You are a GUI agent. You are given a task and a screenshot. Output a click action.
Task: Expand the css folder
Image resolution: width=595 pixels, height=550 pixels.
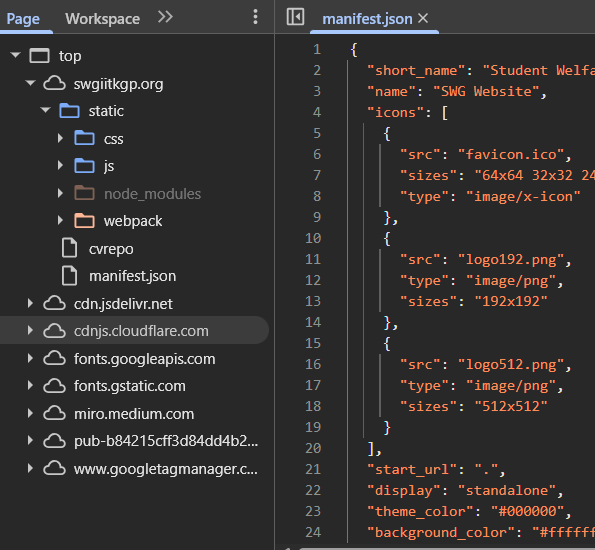[x=60, y=138]
